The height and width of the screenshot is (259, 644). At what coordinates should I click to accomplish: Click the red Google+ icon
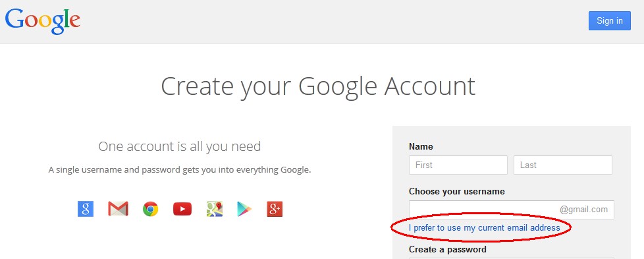275,209
